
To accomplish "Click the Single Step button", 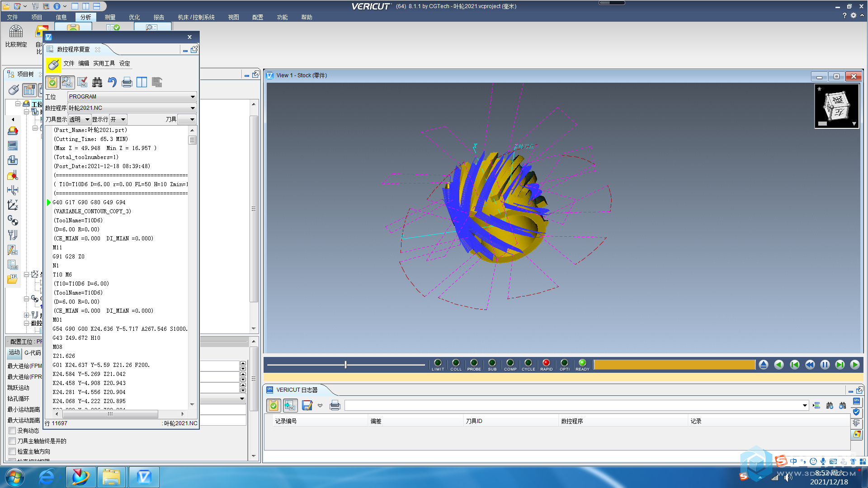I will coord(840,365).
